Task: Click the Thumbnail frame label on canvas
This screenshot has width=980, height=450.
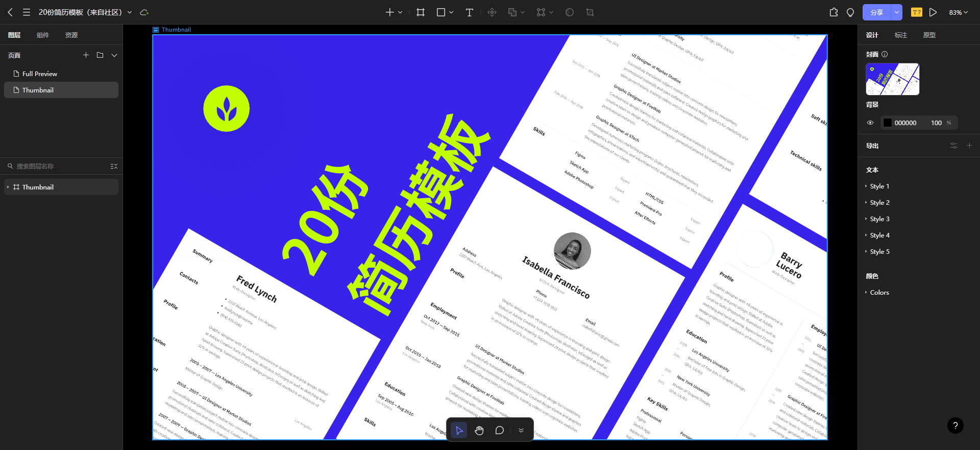Action: (176, 30)
